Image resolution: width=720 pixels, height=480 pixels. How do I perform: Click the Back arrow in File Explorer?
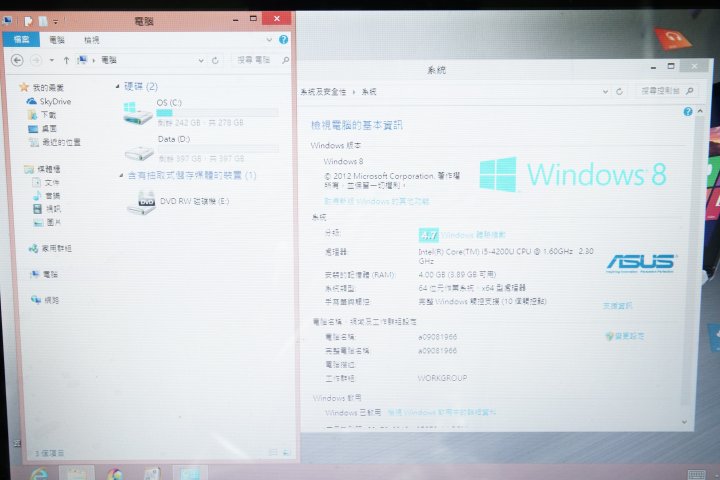click(x=17, y=60)
